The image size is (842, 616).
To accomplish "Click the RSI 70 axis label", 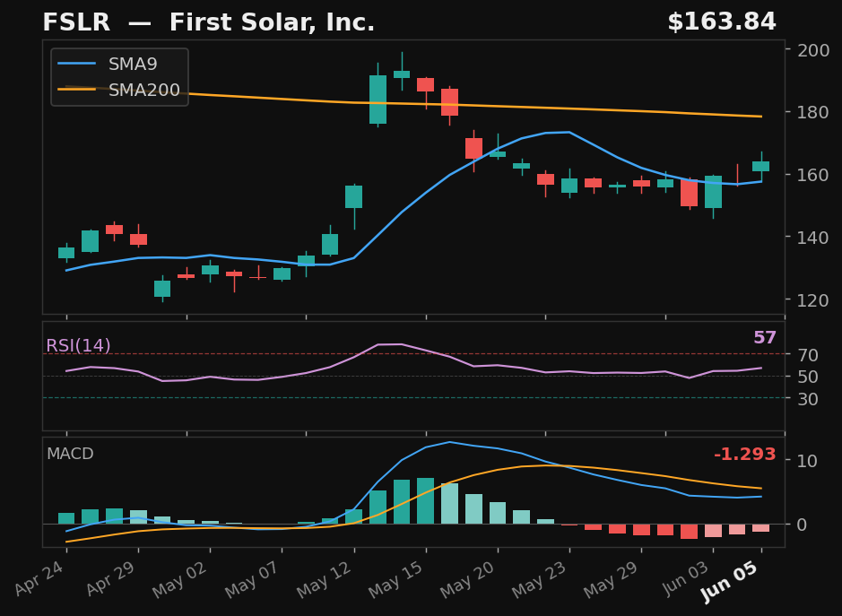I will click(x=808, y=355).
